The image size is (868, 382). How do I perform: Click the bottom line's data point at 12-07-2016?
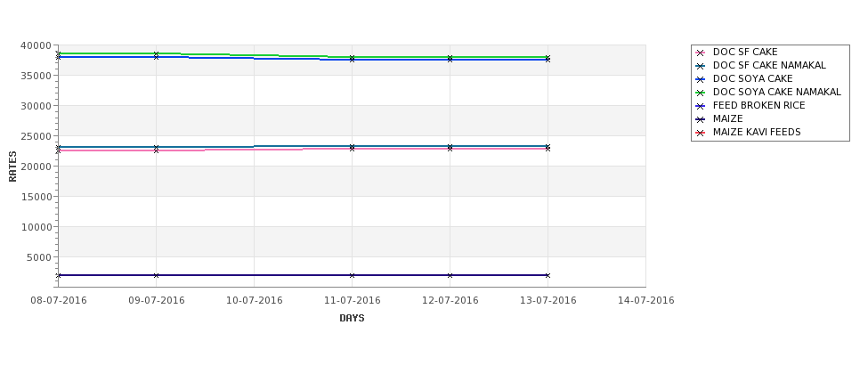point(450,275)
